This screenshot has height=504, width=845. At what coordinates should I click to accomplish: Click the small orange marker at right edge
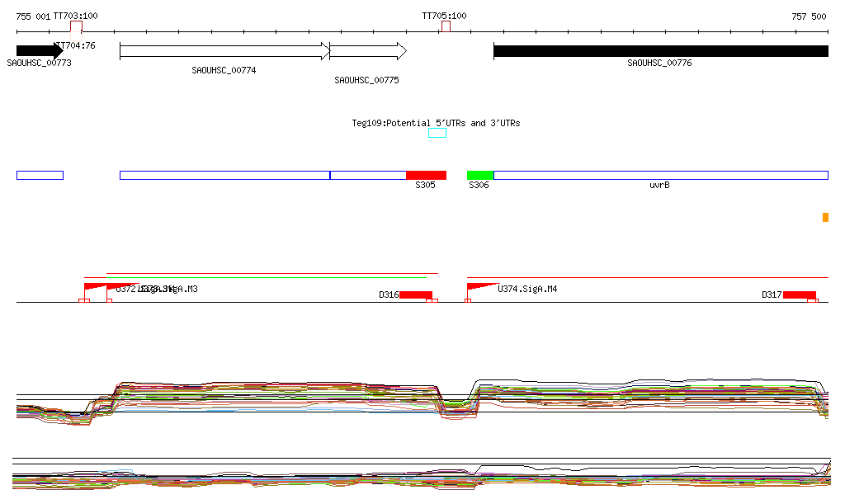point(825,217)
